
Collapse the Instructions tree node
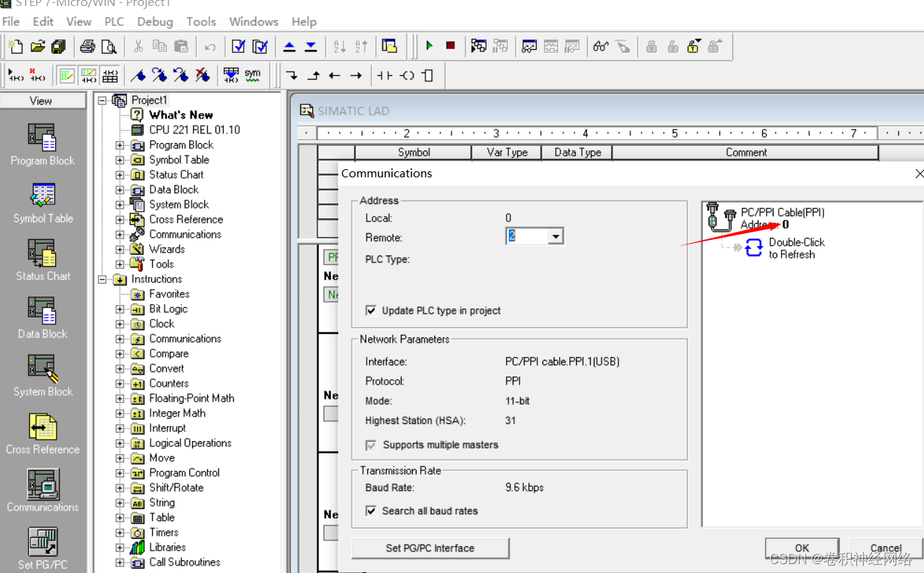pos(102,279)
